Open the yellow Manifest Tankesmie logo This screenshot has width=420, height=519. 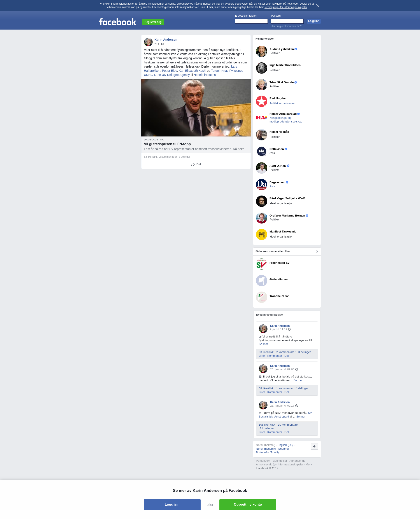coord(262,234)
